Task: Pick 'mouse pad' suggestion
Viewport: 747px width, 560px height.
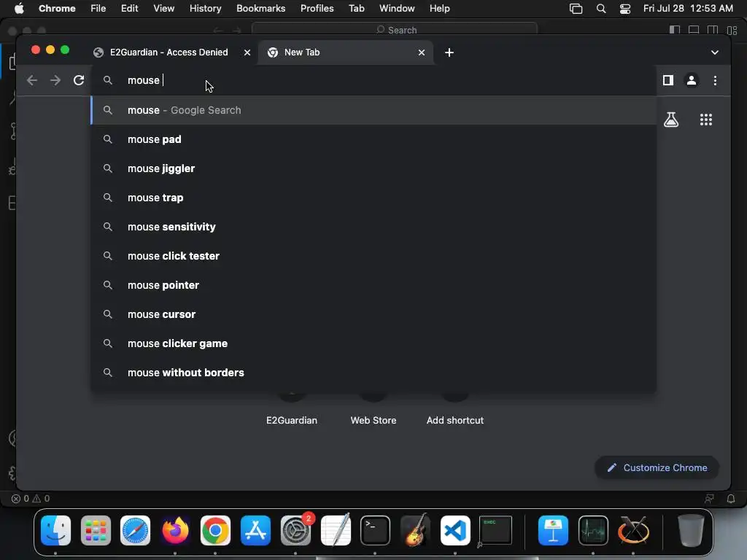Action: [373, 139]
